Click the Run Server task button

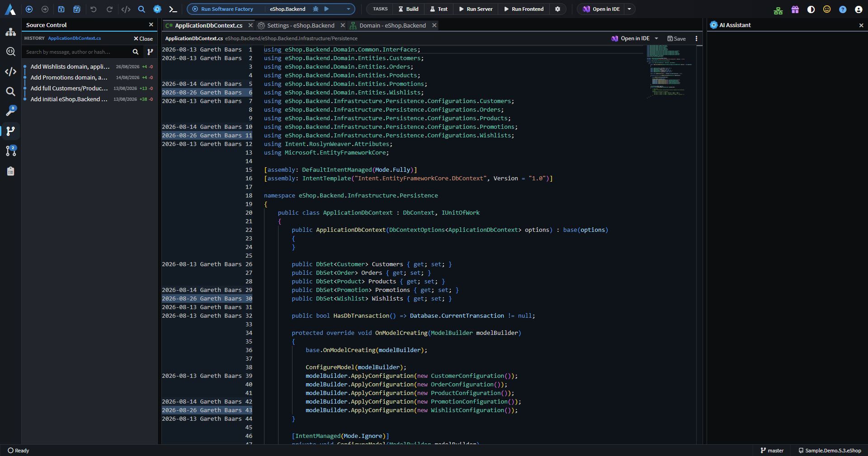pyautogui.click(x=476, y=9)
